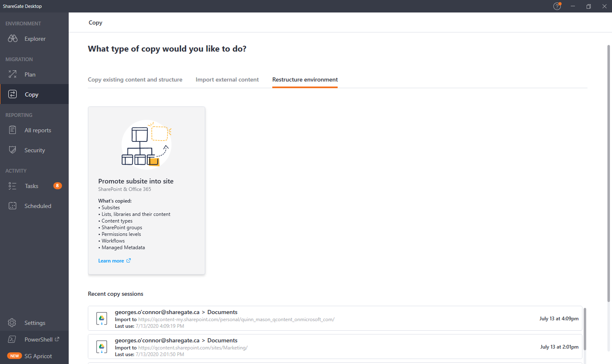Open the All reports page

34,130
